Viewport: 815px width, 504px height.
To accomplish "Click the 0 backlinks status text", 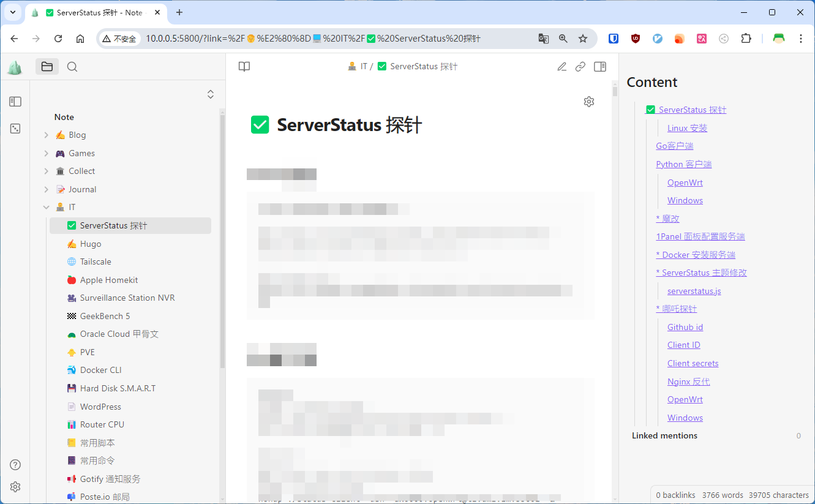I will (676, 495).
